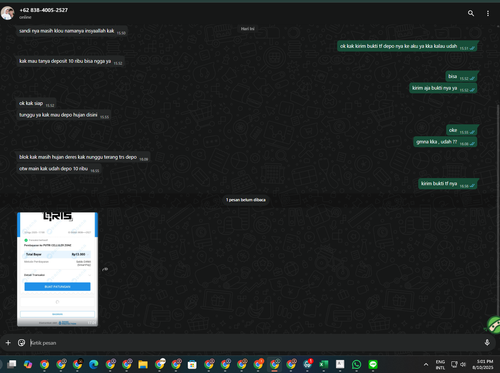This screenshot has height=373, width=500.
Task: Open WhatsApp from the taskbar
Action: coord(356,364)
